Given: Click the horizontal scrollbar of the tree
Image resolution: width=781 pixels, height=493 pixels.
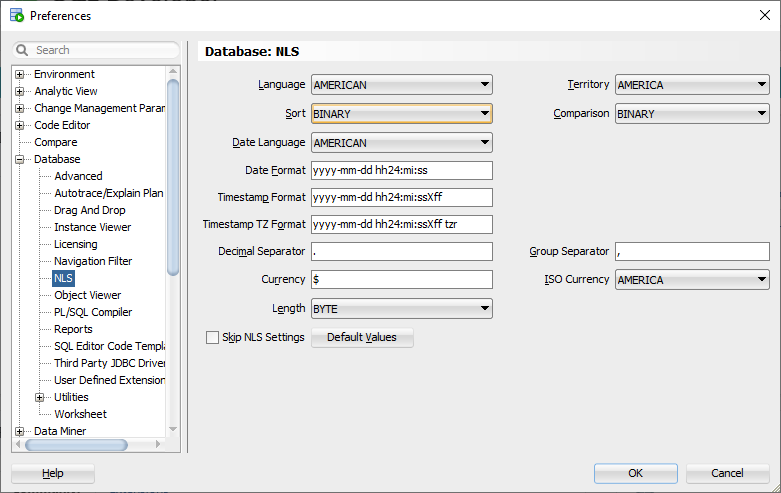Looking at the screenshot, I should tap(75, 445).
